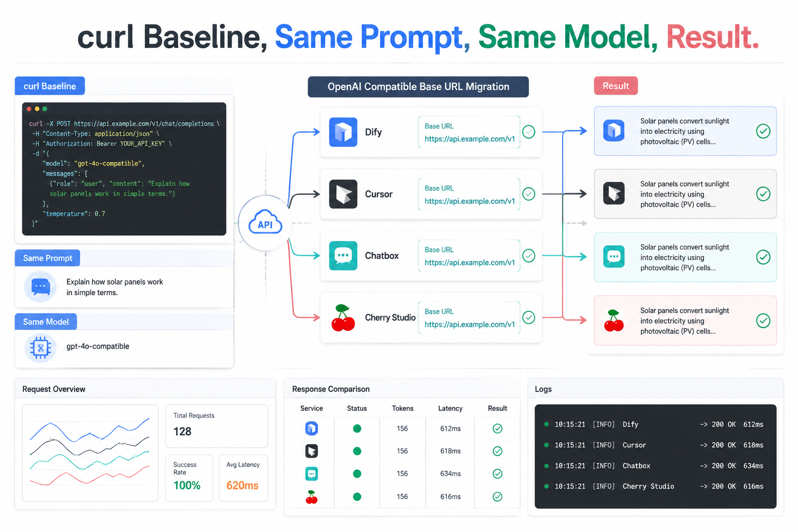The image size is (798, 532).
Task: Click the Cherry Studio Base URL field
Action: click(x=469, y=318)
